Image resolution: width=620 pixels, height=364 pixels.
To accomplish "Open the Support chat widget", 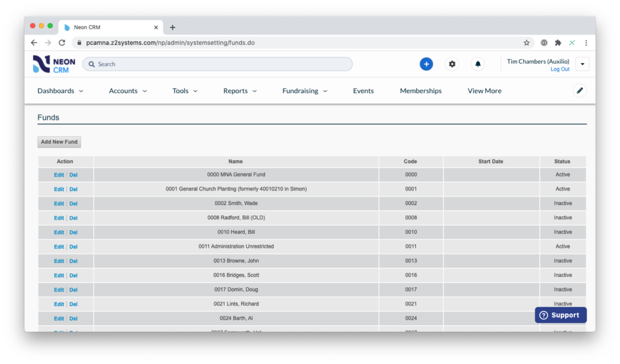I will pyautogui.click(x=560, y=315).
